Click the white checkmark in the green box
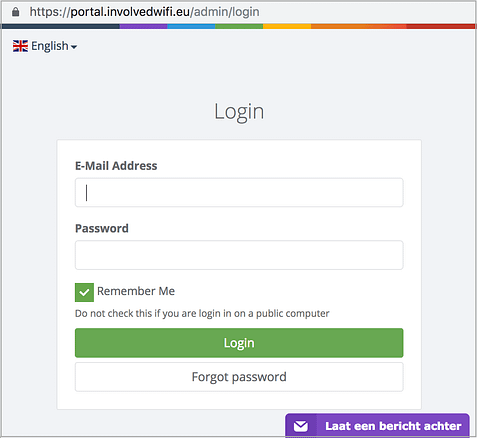 click(84, 292)
